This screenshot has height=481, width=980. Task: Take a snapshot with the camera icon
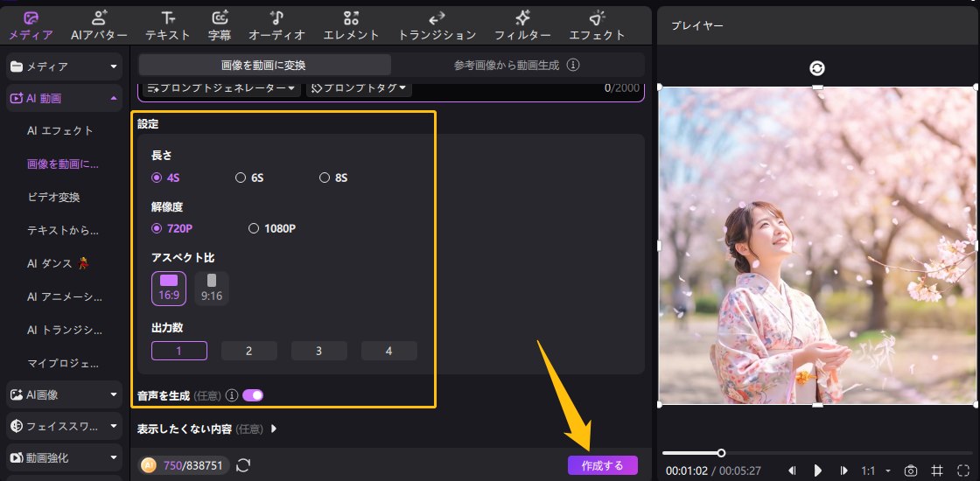[911, 471]
